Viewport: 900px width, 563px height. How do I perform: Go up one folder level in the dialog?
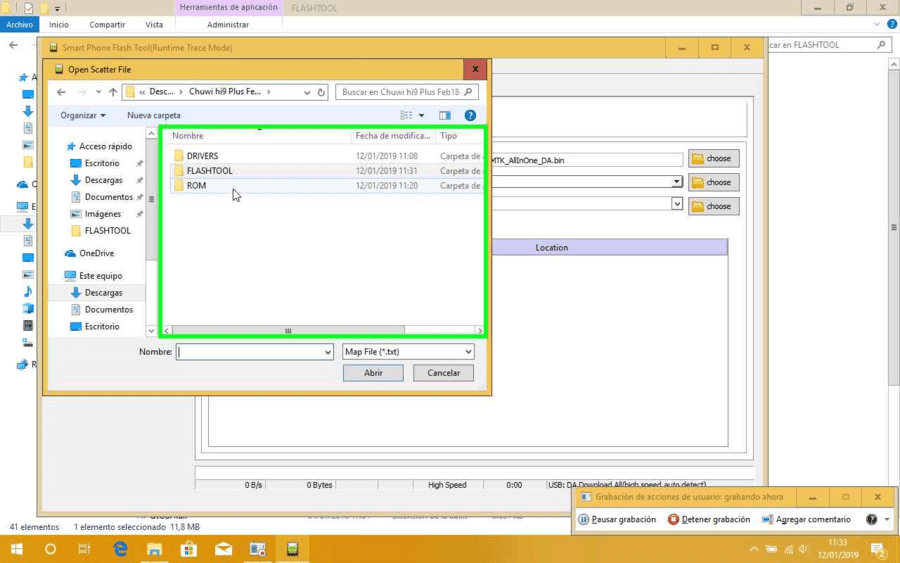[x=113, y=92]
